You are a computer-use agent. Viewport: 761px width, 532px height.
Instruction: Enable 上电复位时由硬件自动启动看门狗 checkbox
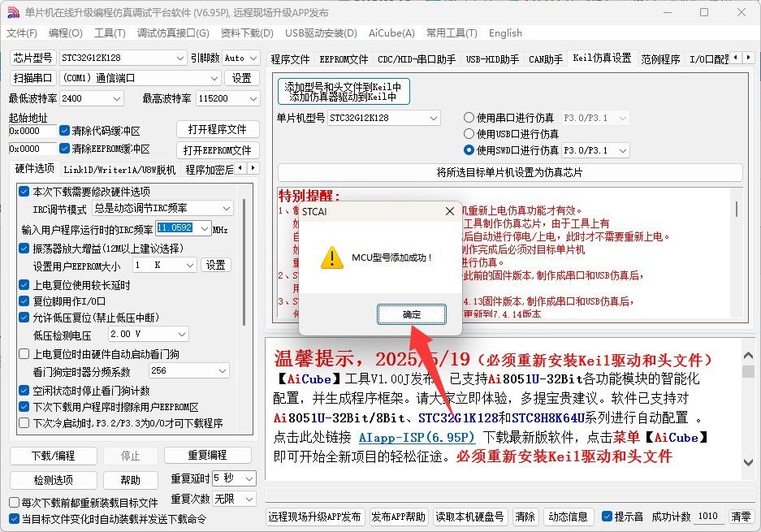[x=24, y=354]
